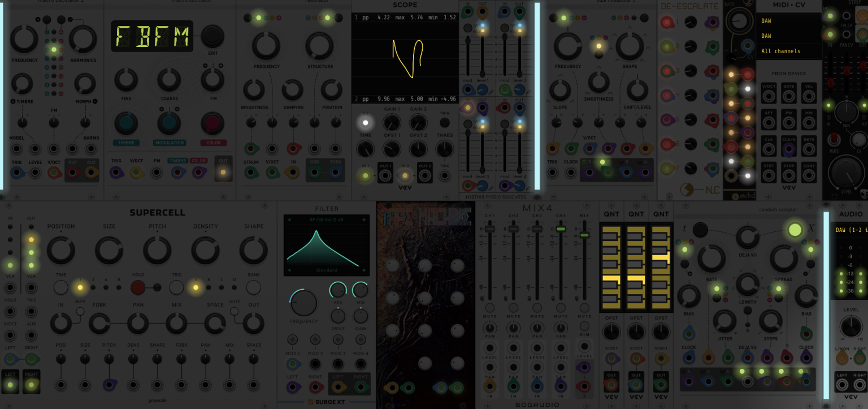
Task: Click the CLOCK input jack on tidal modulator
Action: click(571, 173)
